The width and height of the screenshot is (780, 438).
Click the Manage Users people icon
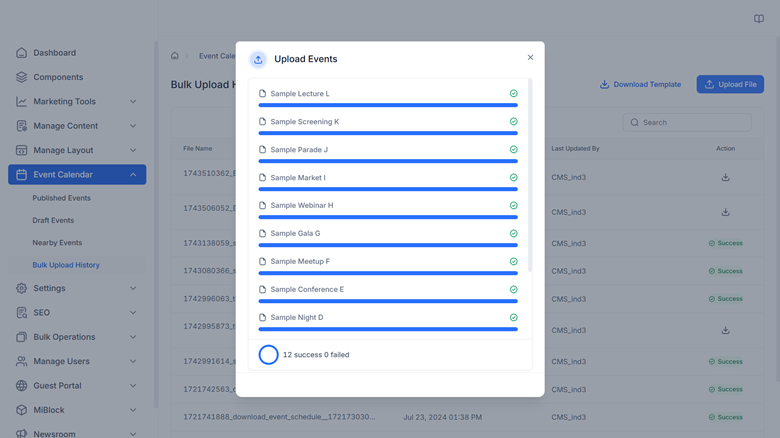tap(21, 361)
